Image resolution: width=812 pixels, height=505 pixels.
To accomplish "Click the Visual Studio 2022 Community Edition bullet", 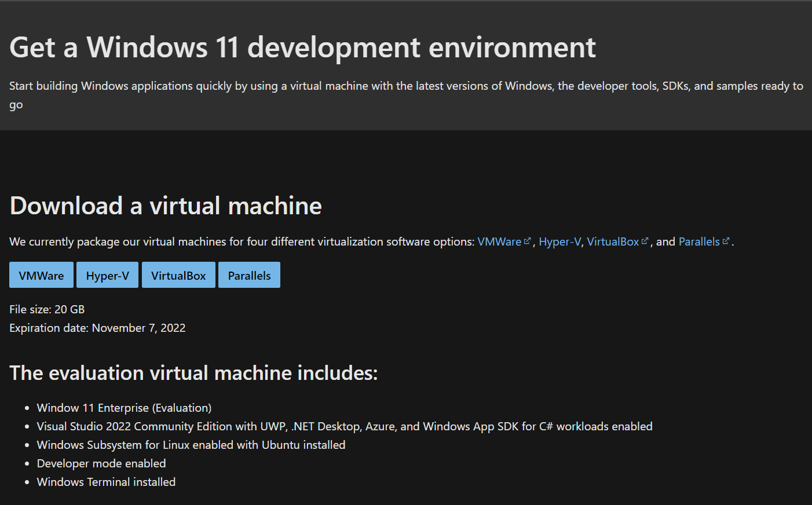I will pos(344,426).
